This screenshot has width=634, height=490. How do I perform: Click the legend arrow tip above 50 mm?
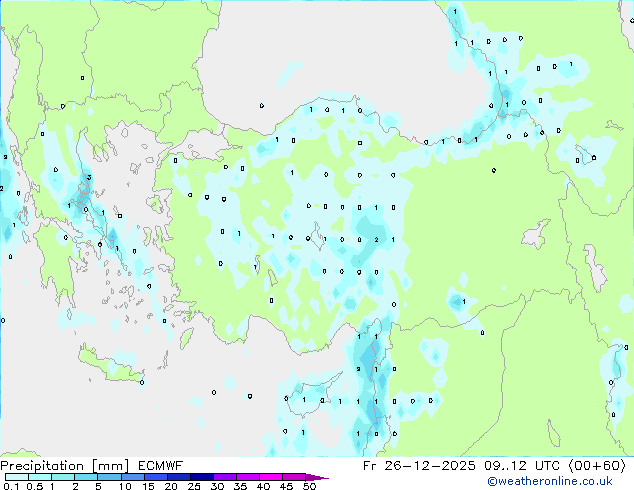click(317, 477)
